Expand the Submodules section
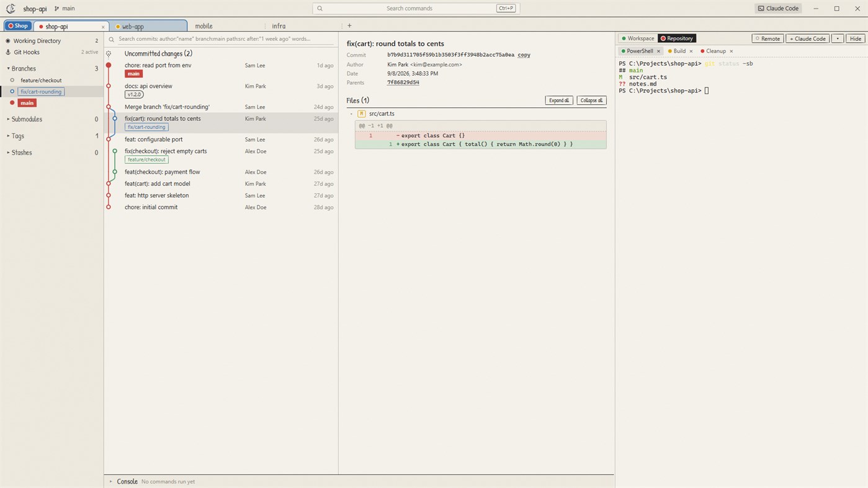 (52, 119)
